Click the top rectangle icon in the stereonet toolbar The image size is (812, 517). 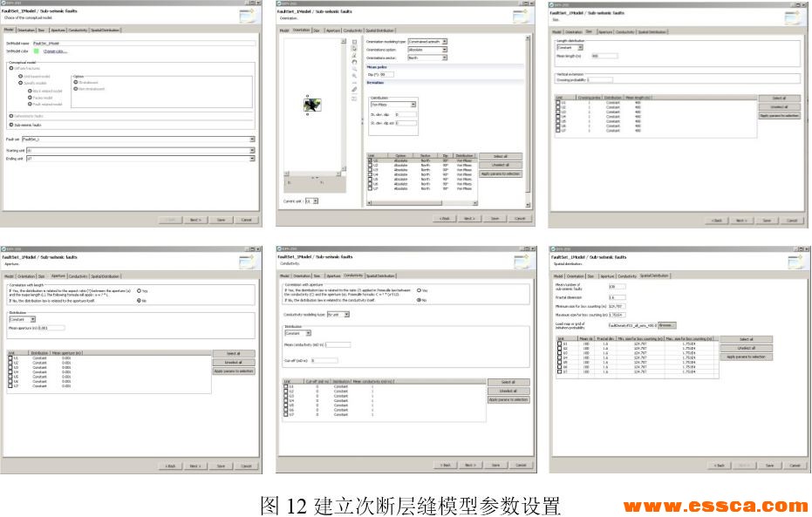pos(354,41)
